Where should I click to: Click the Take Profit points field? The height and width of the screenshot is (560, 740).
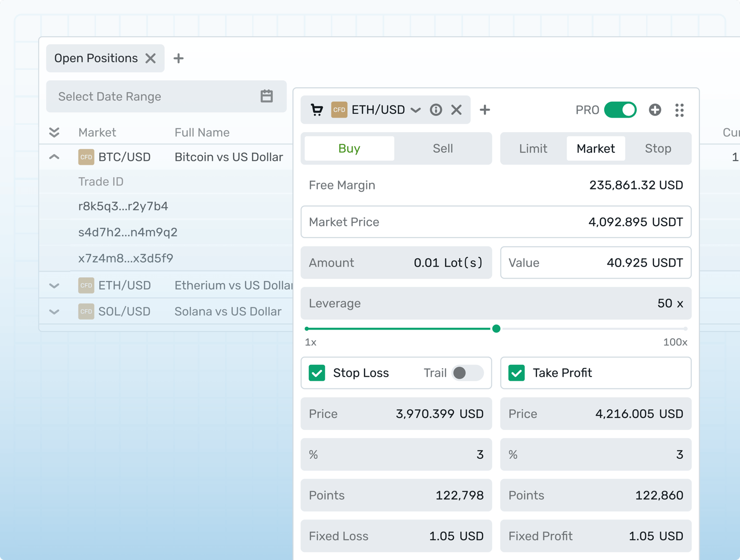(x=596, y=495)
